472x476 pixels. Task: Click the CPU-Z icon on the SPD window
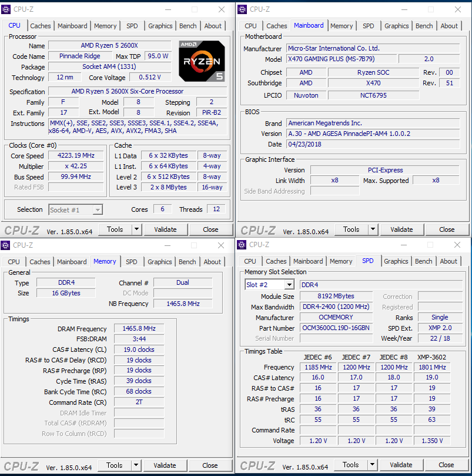point(242,245)
